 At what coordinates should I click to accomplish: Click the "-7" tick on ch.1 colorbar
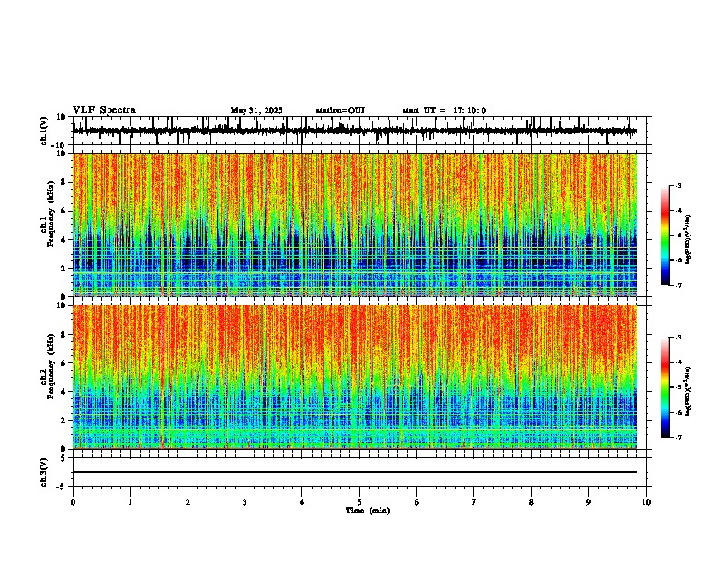677,285
